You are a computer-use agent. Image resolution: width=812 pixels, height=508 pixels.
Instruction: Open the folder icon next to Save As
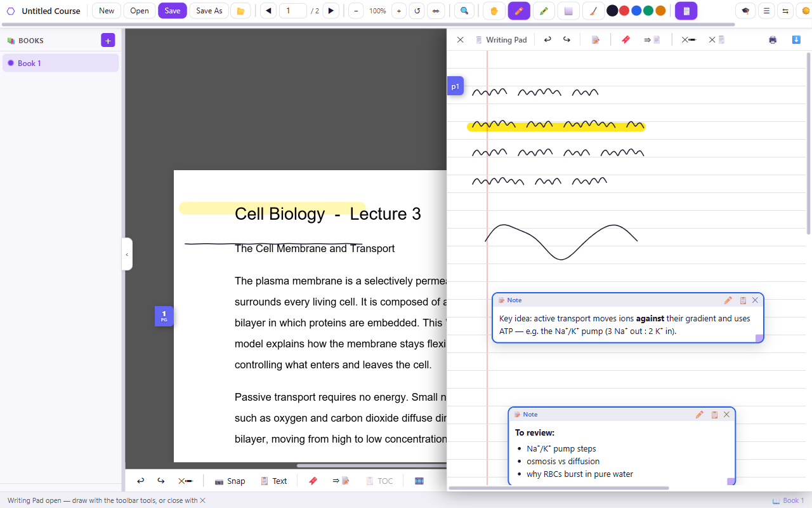coord(240,11)
